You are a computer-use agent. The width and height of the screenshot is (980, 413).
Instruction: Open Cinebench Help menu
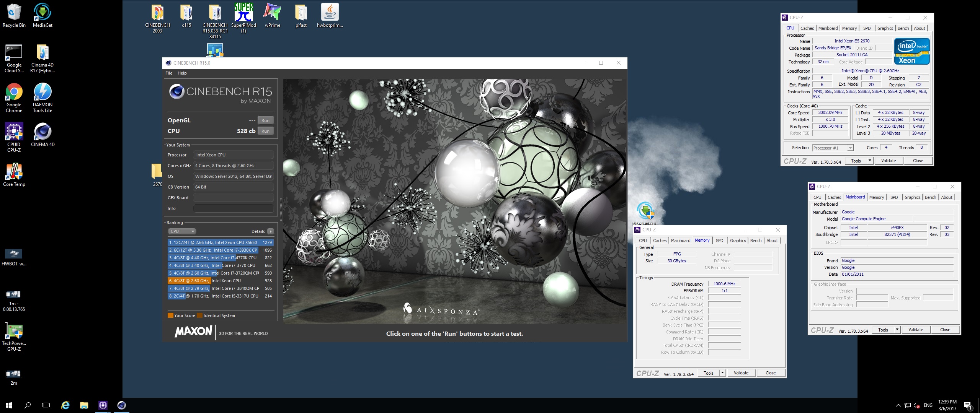click(182, 73)
